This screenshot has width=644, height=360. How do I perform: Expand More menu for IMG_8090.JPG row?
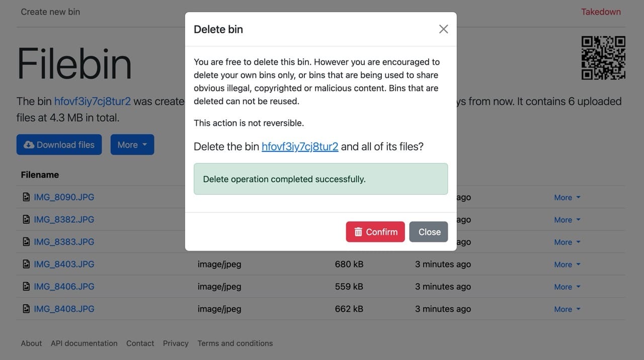tap(567, 198)
